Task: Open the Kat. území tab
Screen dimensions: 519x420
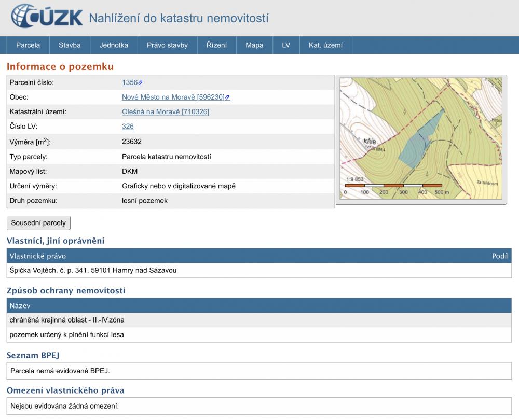Action: [x=325, y=45]
